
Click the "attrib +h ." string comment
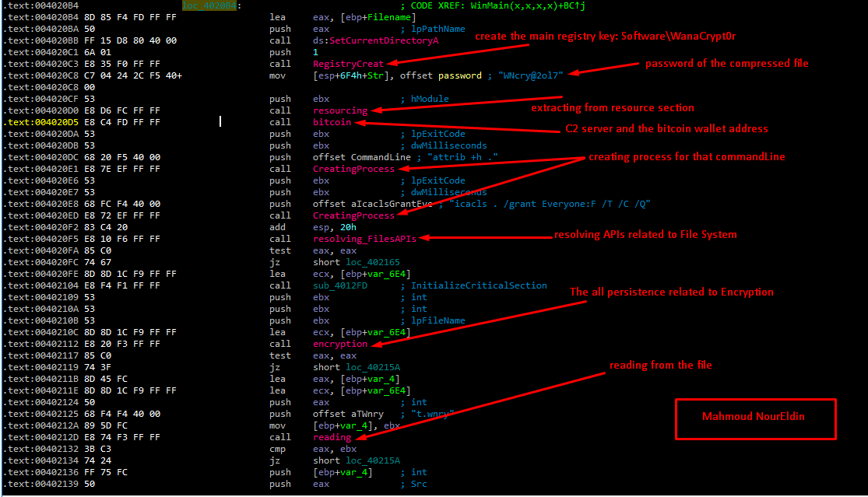[x=462, y=157]
